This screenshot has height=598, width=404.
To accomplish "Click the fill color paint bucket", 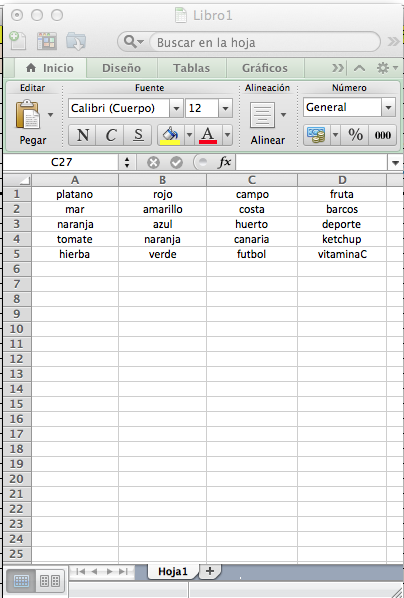I will point(170,135).
